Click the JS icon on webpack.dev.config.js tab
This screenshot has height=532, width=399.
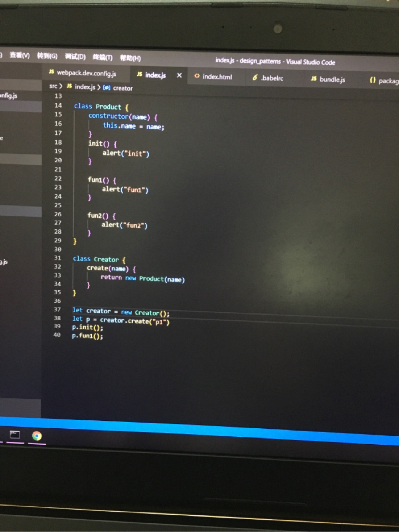pos(51,71)
